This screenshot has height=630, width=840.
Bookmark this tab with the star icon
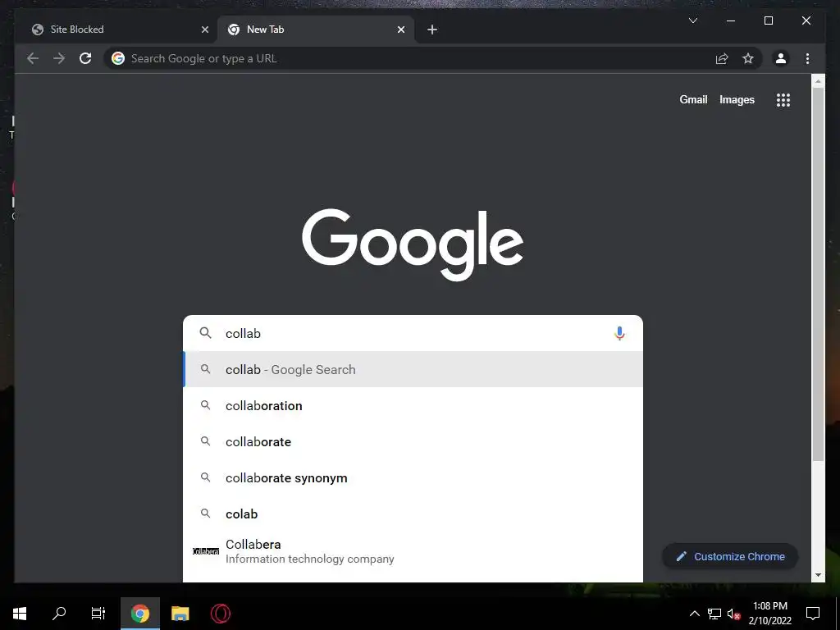[x=748, y=58]
